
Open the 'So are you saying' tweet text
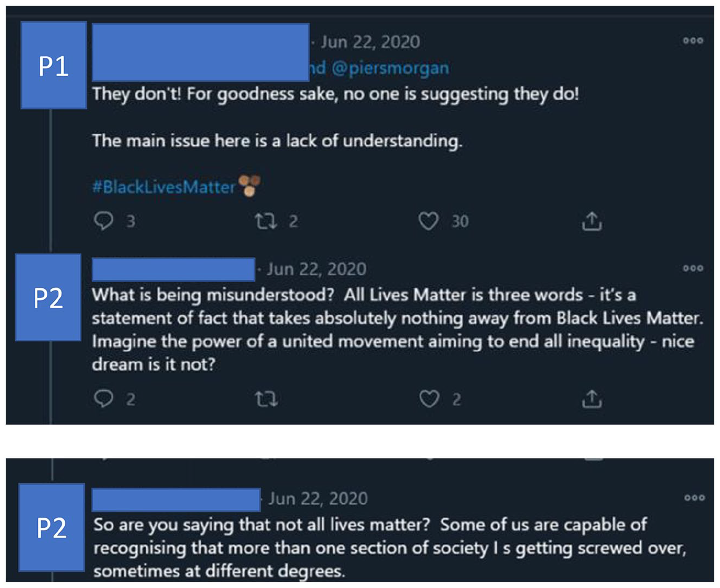(390, 548)
